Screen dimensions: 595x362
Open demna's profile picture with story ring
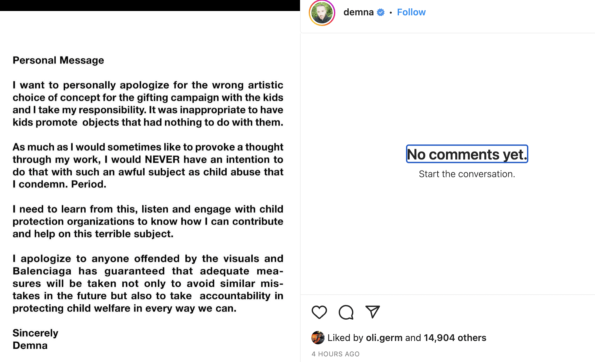point(322,13)
